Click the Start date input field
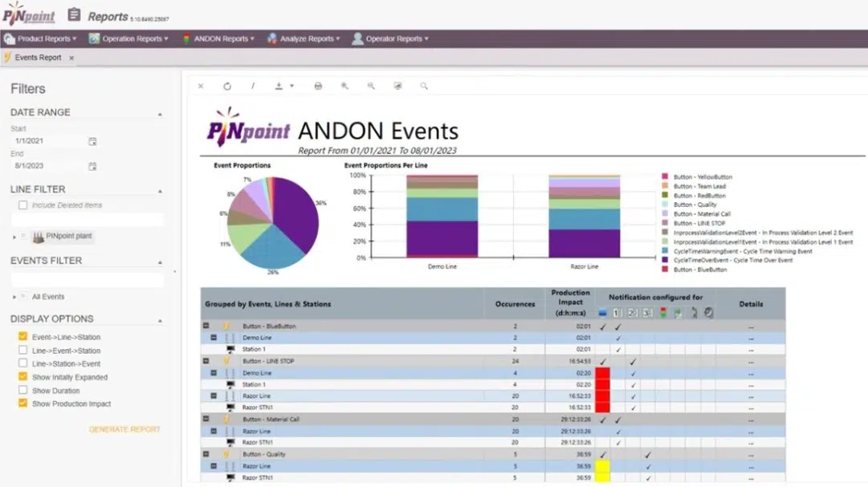The height and width of the screenshot is (487, 868). coord(49,141)
